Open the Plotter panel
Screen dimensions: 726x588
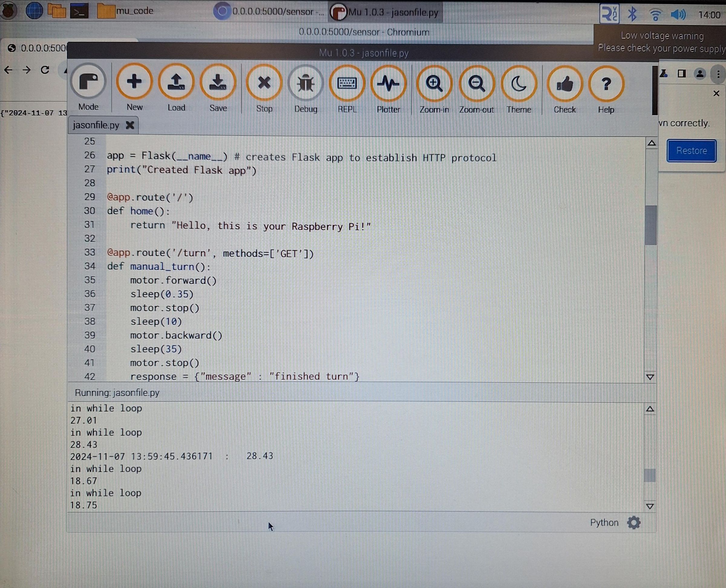point(388,90)
